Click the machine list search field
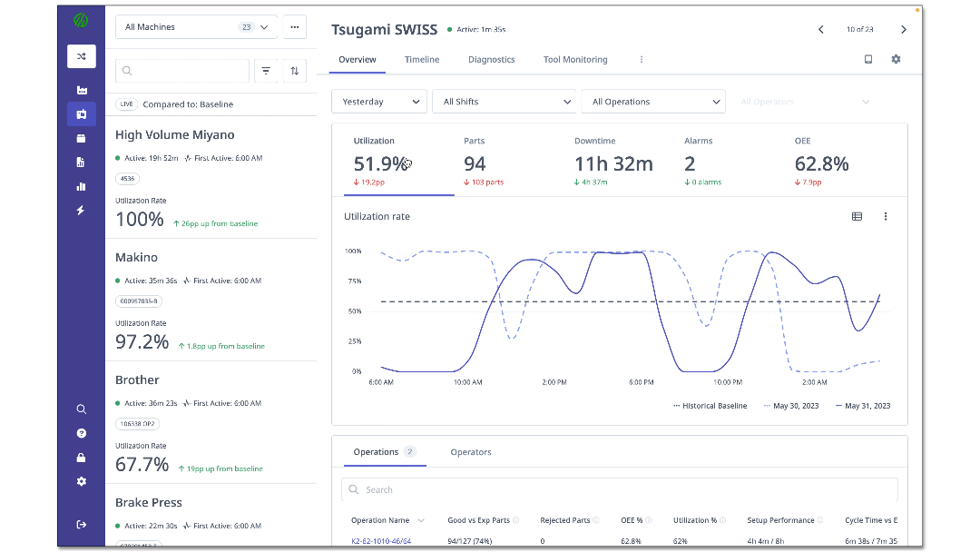The width and height of the screenshot is (980, 552). pyautogui.click(x=182, y=71)
